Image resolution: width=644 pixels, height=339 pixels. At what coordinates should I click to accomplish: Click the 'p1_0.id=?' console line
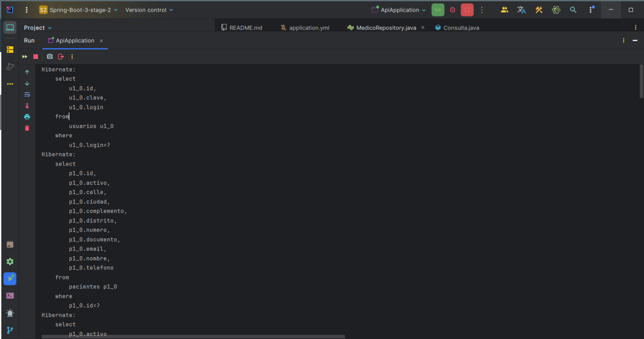tap(84, 306)
